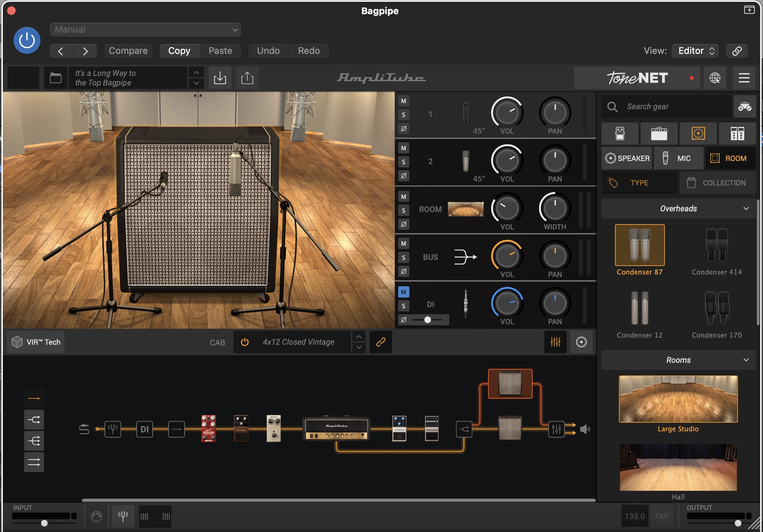Step the AmpliTube preset up or down
The height and width of the screenshot is (532, 763).
(196, 78)
